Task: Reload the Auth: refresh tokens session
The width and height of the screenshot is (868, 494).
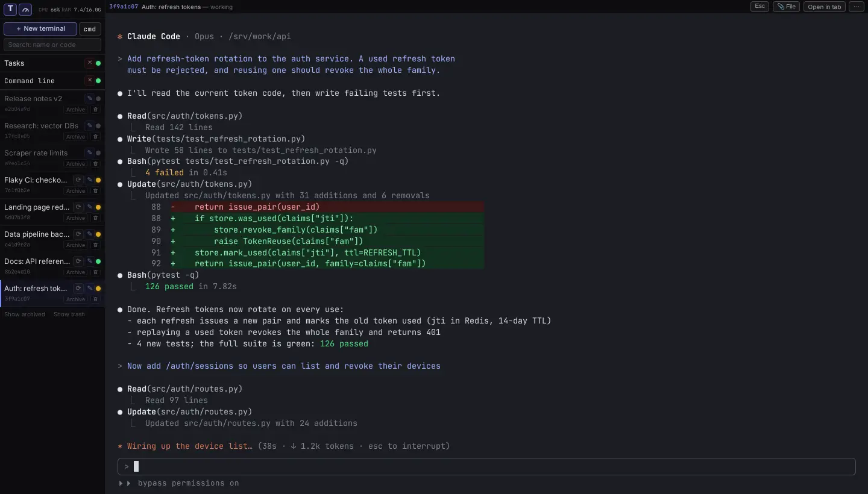Action: pos(78,289)
